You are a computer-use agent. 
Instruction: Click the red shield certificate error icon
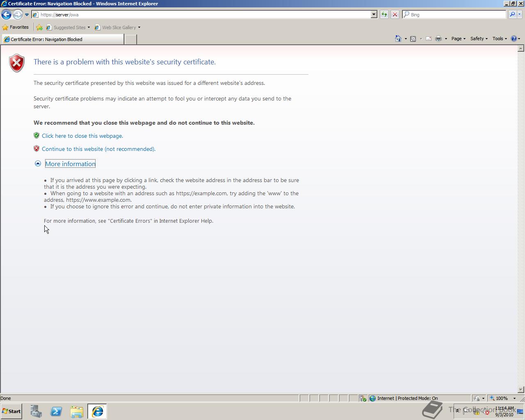click(x=17, y=63)
